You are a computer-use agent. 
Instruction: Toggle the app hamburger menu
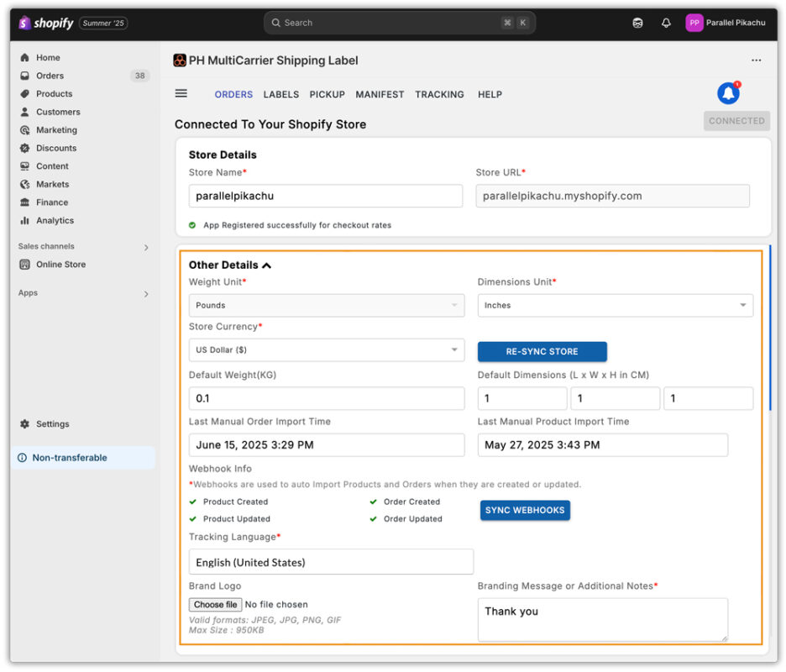pyautogui.click(x=181, y=93)
